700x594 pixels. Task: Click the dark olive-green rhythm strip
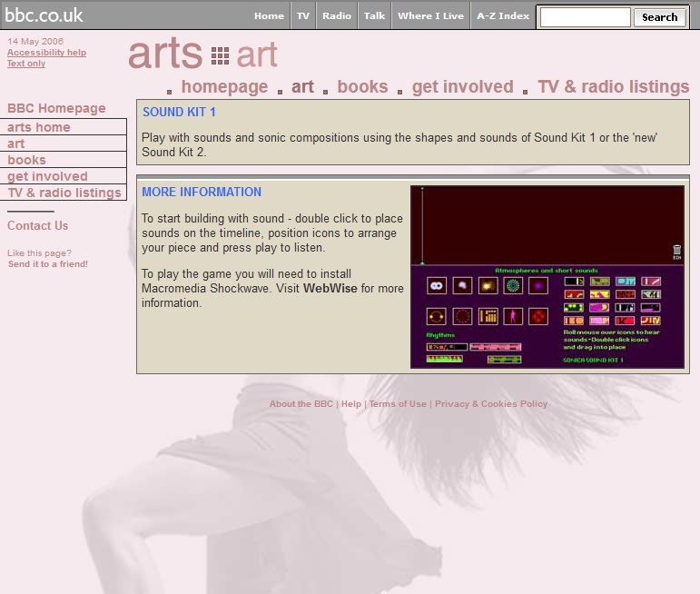tap(505, 359)
